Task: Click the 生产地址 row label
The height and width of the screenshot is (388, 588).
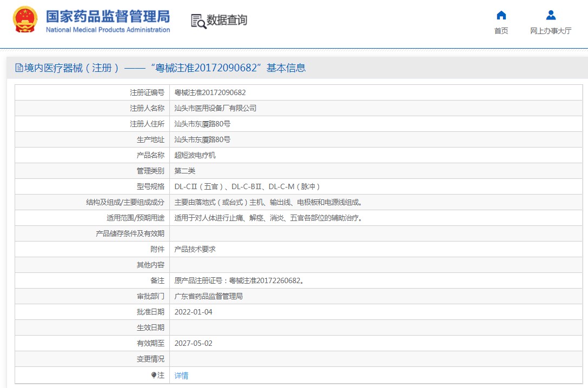Action: [150, 140]
